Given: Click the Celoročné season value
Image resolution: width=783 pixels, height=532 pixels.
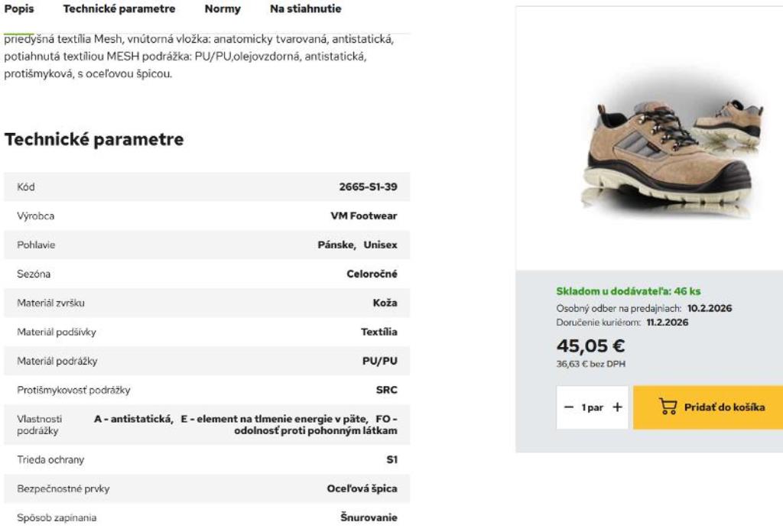Looking at the screenshot, I should pos(372,274).
